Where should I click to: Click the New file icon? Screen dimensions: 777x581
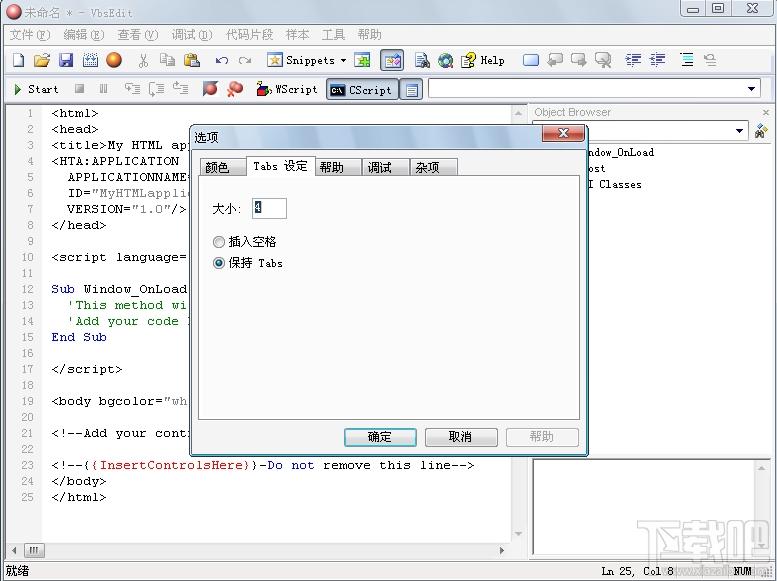(x=18, y=60)
